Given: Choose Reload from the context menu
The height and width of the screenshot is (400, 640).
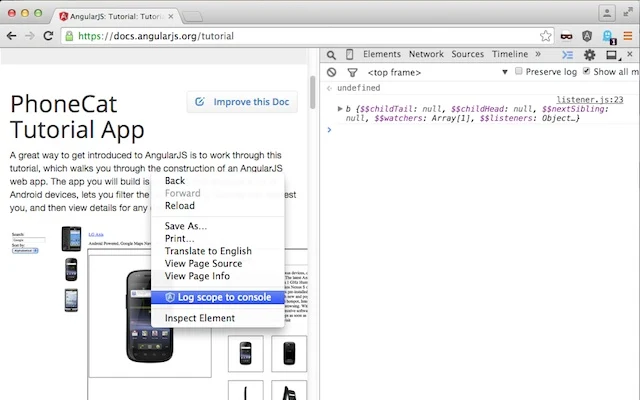Looking at the screenshot, I should coord(218,206).
